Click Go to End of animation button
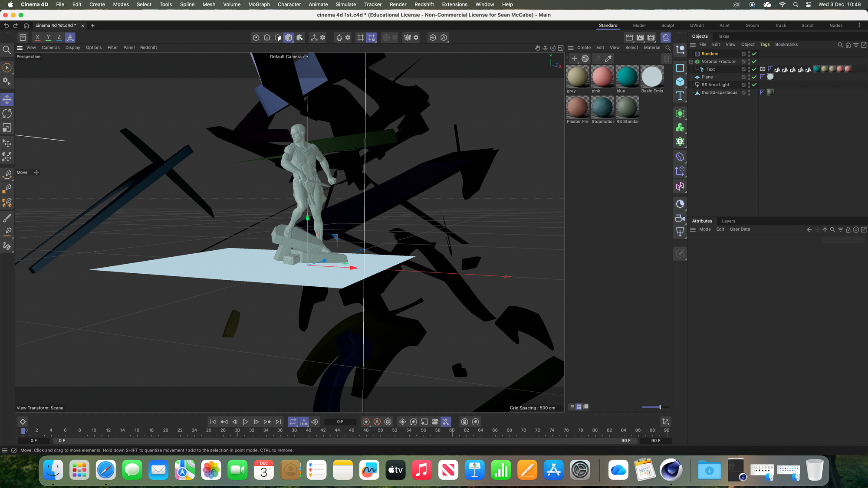The image size is (868, 488). pyautogui.click(x=278, y=422)
